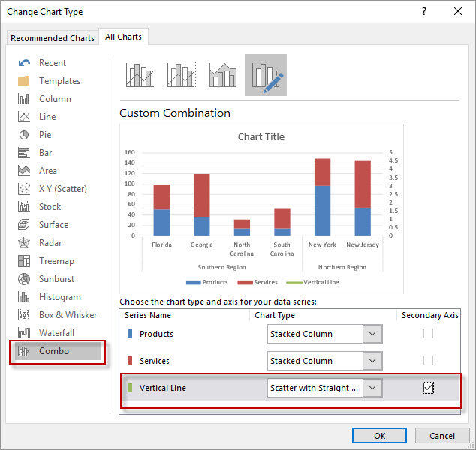The width and height of the screenshot is (476, 450).
Task: Uncheck Secondary Axis for Vertical Line series
Action: click(428, 388)
